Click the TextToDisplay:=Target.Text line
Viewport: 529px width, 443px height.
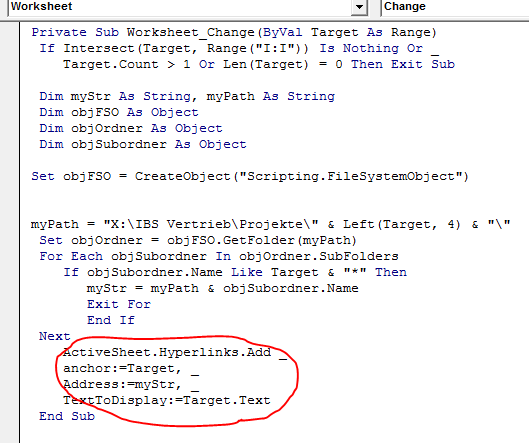coord(167,400)
